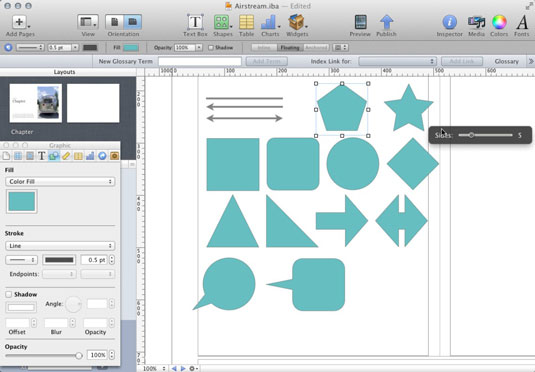Select the Document inspector tab icon
Viewport: 535px width, 372px height.
pos(6,156)
